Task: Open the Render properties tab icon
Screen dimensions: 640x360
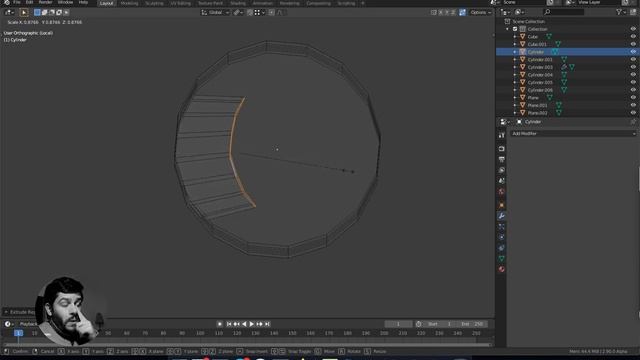Action: coord(502,149)
